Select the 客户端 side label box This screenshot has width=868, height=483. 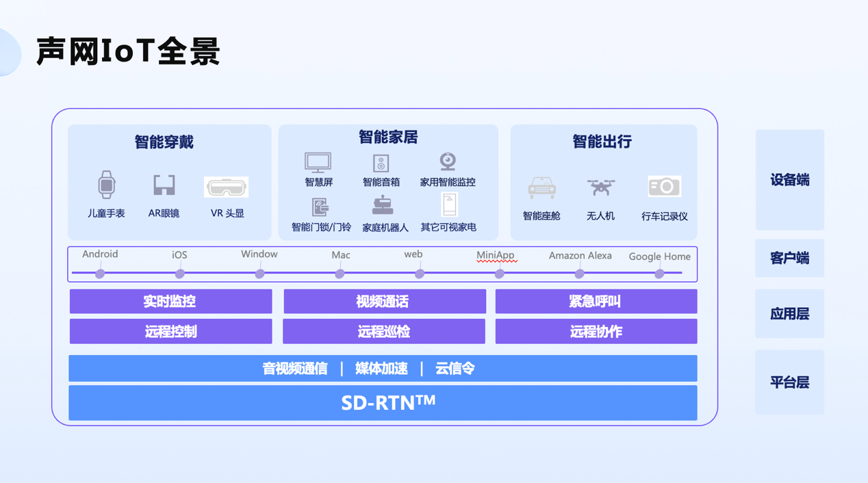(x=789, y=258)
